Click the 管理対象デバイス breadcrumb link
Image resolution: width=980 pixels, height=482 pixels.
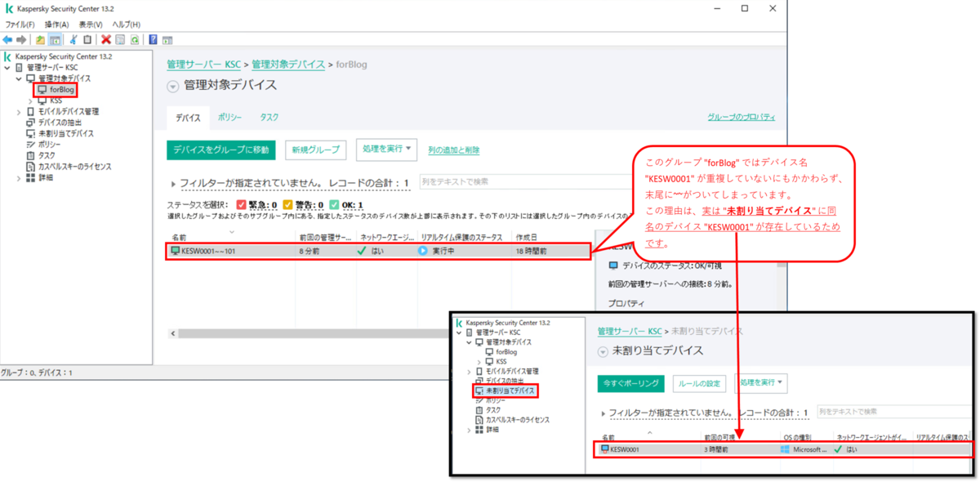pos(288,64)
